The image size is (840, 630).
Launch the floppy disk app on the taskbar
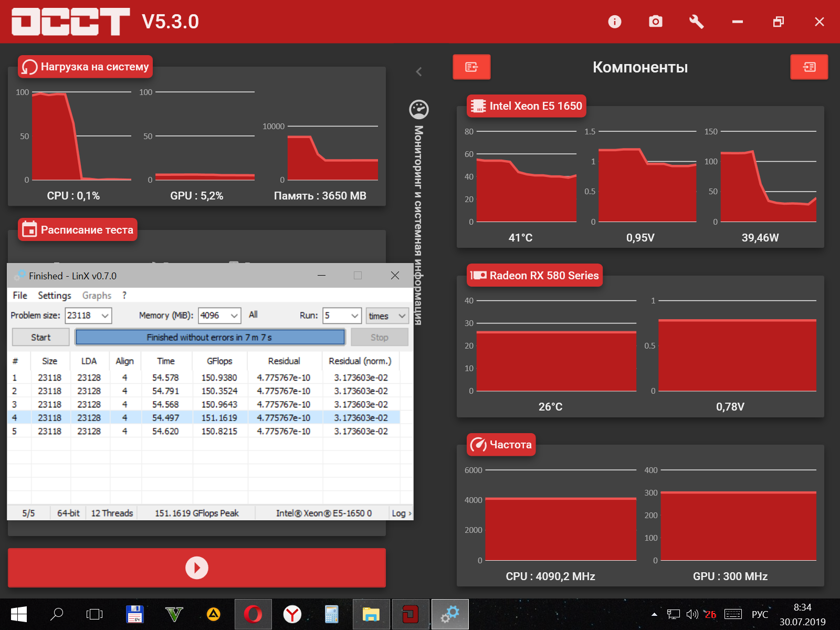(135, 614)
